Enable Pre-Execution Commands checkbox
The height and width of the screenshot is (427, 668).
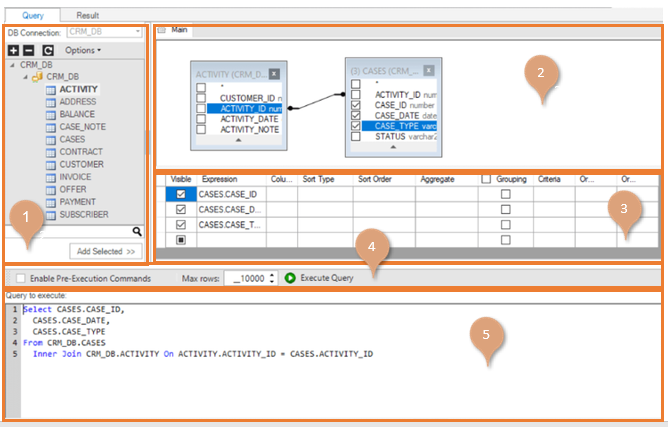(x=18, y=276)
